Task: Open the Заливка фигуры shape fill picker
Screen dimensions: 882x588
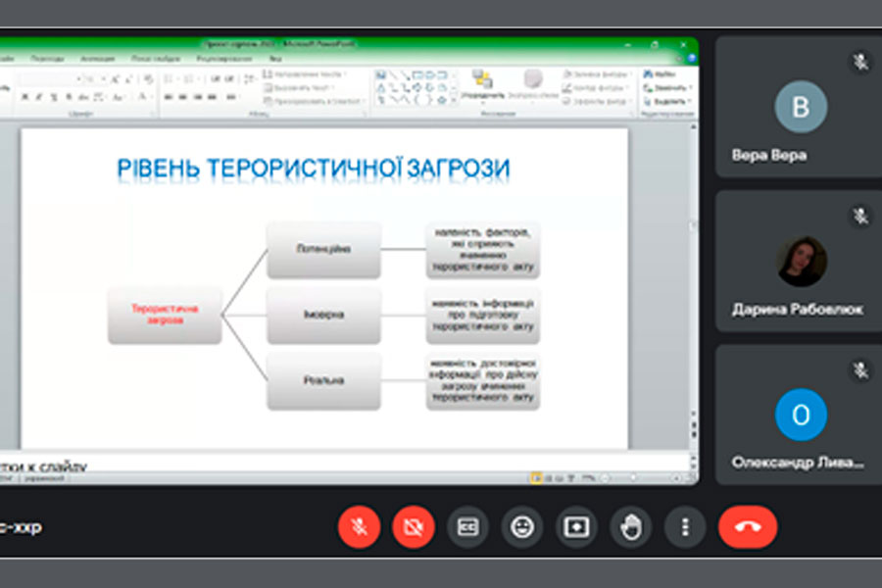Action: pos(596,74)
